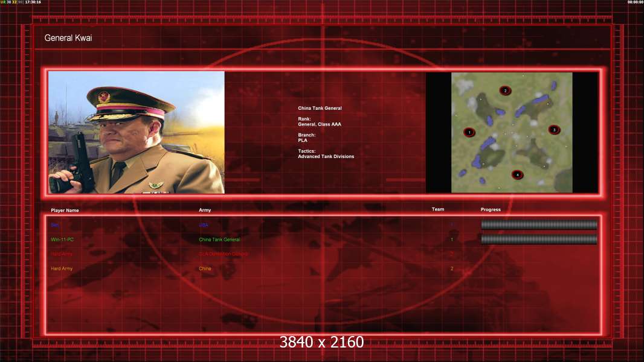Click the General Kwai title text
This screenshot has width=644, height=362.
point(68,38)
